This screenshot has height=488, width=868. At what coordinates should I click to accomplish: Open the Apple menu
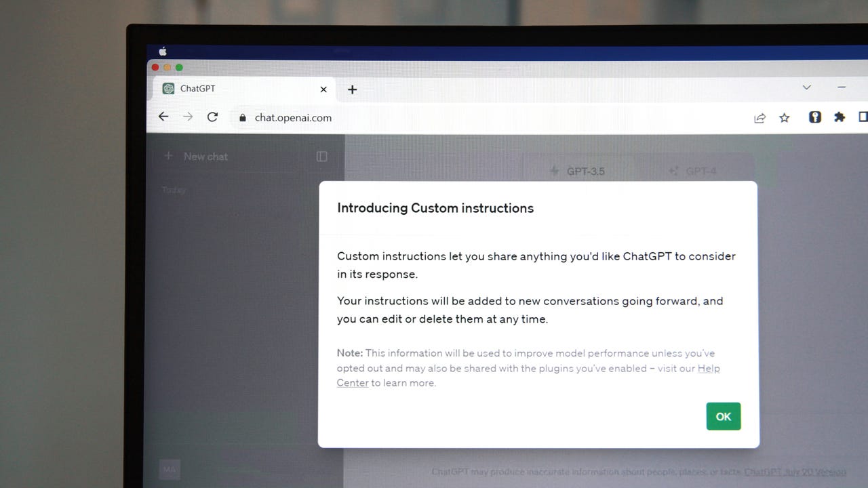pyautogui.click(x=163, y=51)
